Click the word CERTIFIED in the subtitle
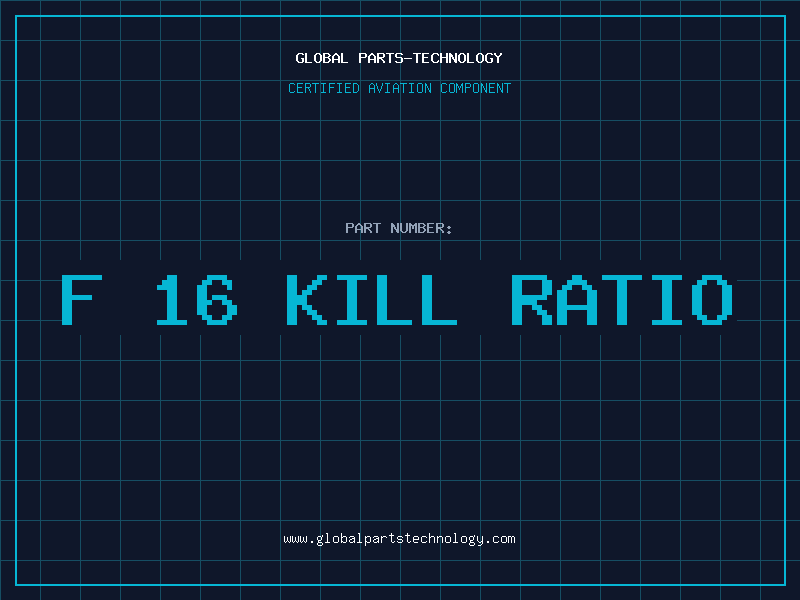The image size is (800, 600). coord(325,88)
